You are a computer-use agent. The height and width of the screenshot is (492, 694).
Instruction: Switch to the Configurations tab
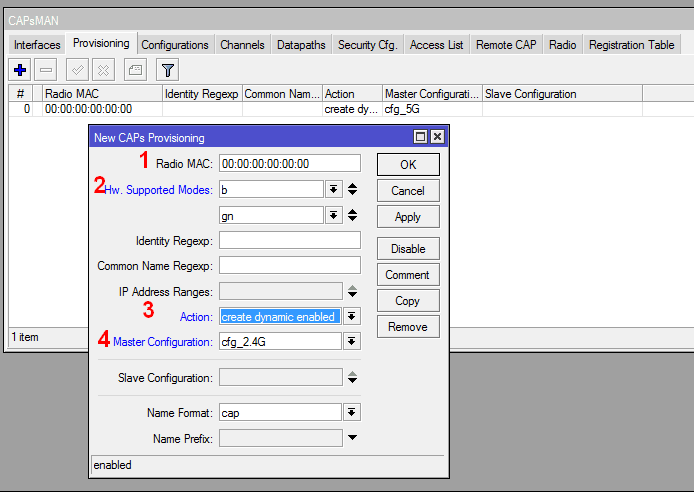pos(175,45)
